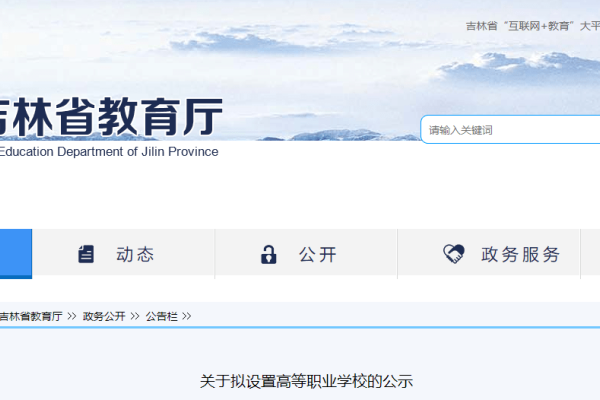Focus the 请输入关键词 search field
This screenshot has height=400, width=600.
coord(510,130)
